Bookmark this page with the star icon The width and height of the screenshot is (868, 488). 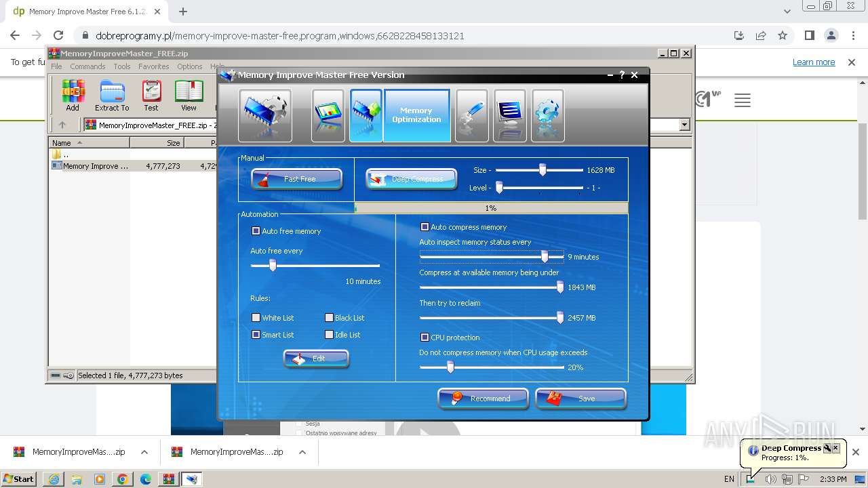click(x=783, y=36)
